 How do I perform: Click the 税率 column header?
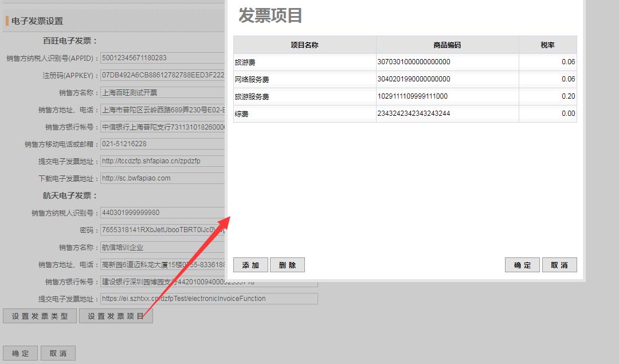click(547, 45)
